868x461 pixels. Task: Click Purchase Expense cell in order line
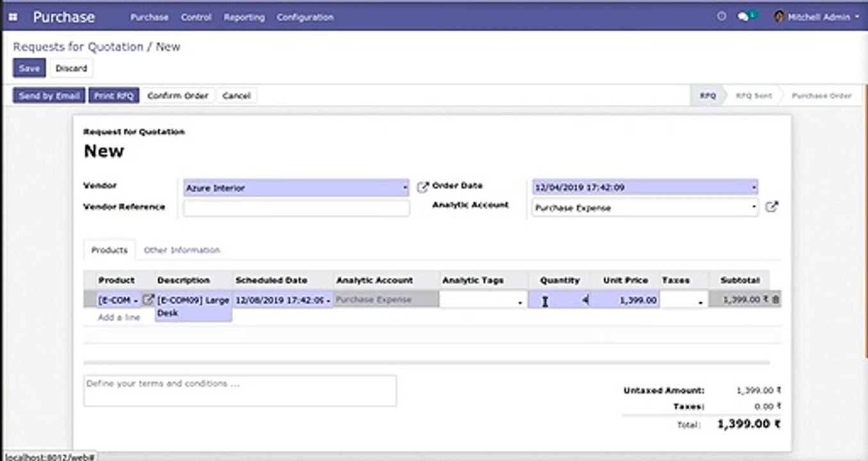pos(386,299)
